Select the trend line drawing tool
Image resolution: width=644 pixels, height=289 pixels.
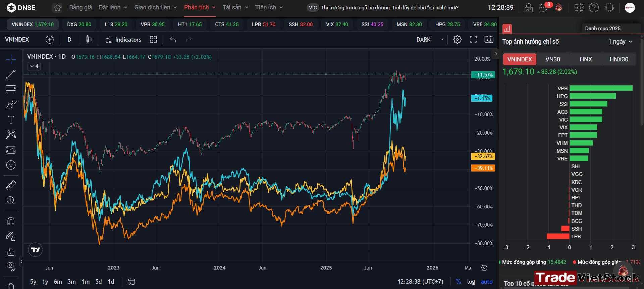[x=11, y=75]
